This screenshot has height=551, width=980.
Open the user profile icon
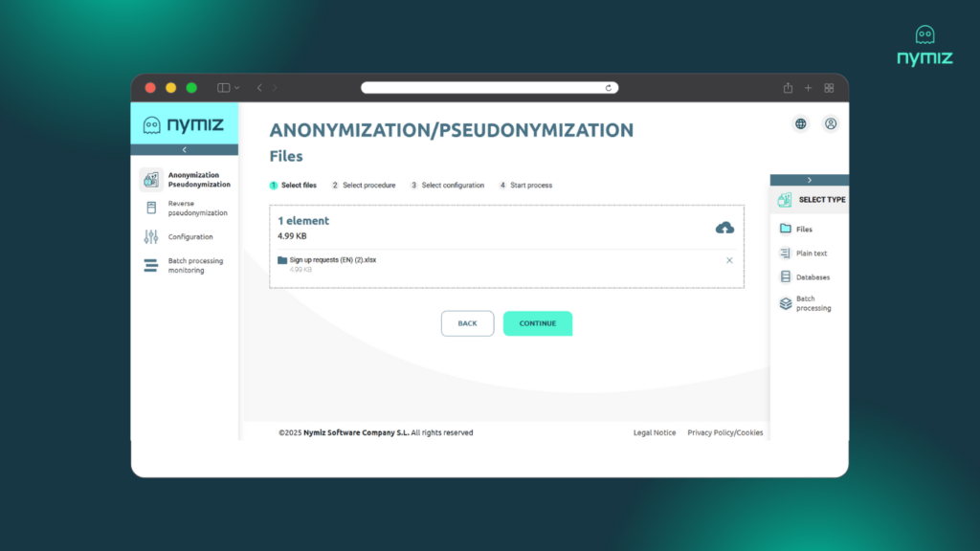point(830,123)
